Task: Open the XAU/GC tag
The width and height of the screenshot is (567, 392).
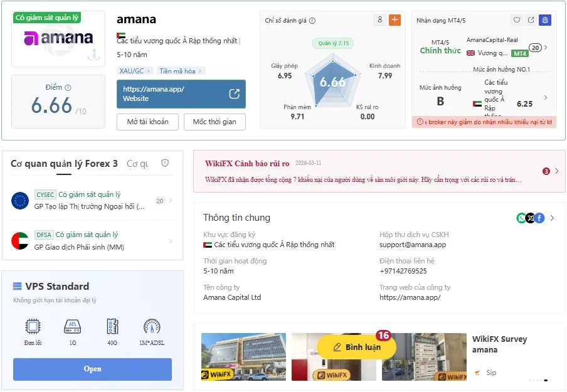Action: coord(134,71)
